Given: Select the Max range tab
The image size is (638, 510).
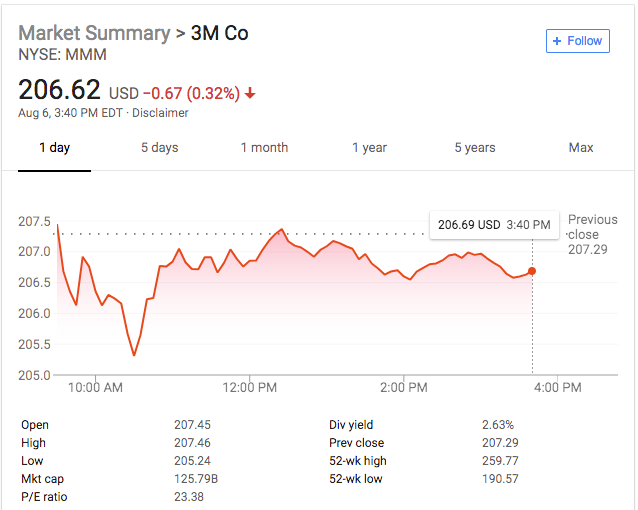Looking at the screenshot, I should click(581, 147).
